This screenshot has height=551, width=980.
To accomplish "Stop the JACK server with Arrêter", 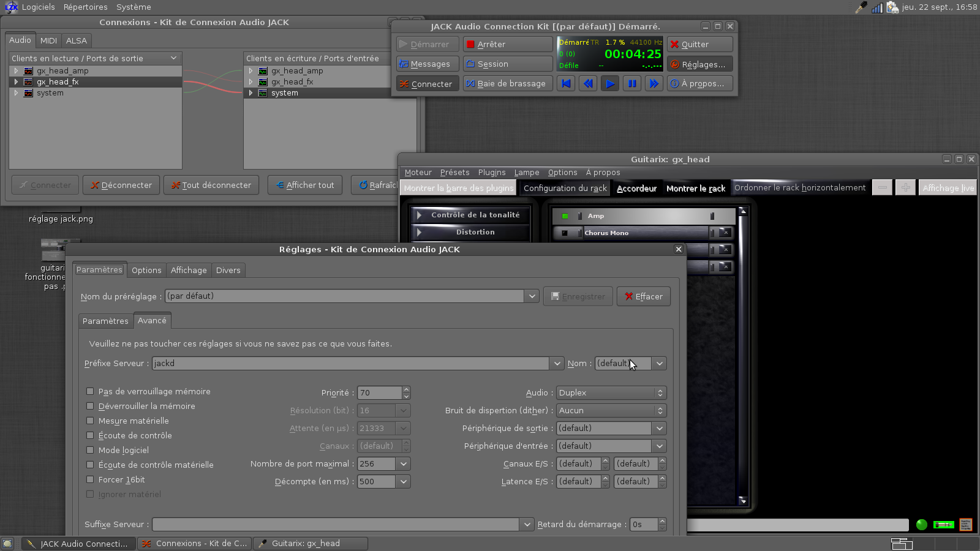I will click(x=508, y=45).
